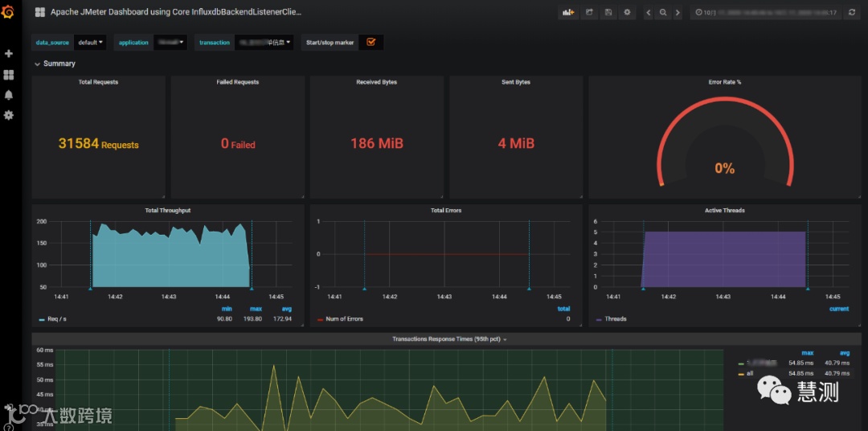Image resolution: width=868 pixels, height=431 pixels.
Task: Click the Add panel icon
Action: (x=568, y=12)
